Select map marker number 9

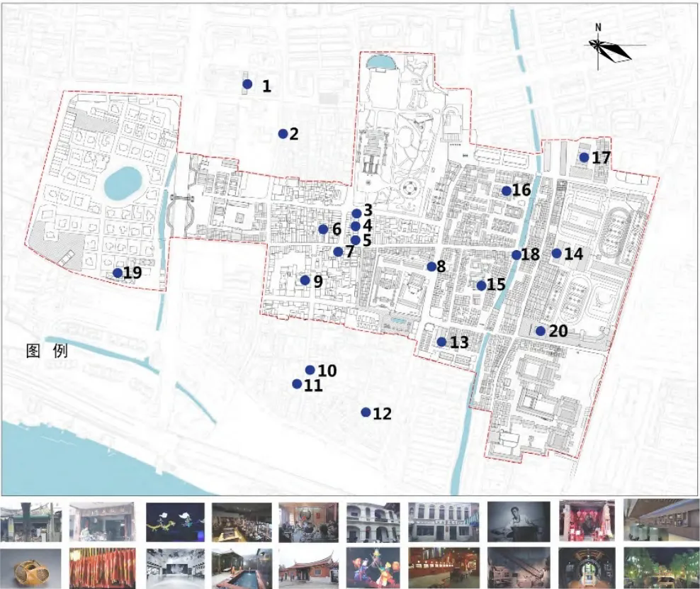(x=305, y=280)
